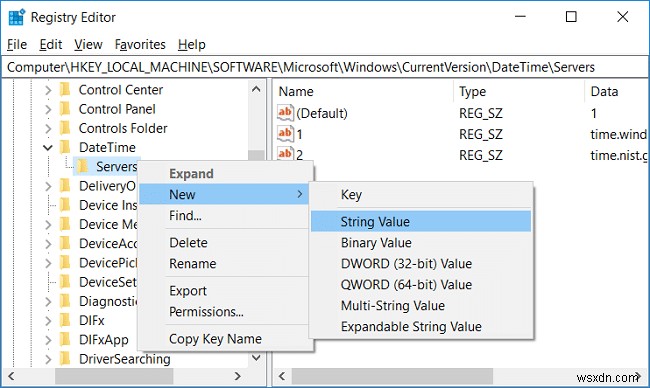Click the DIFx folder icon
This screenshot has width=650, height=388.
(x=65, y=320)
